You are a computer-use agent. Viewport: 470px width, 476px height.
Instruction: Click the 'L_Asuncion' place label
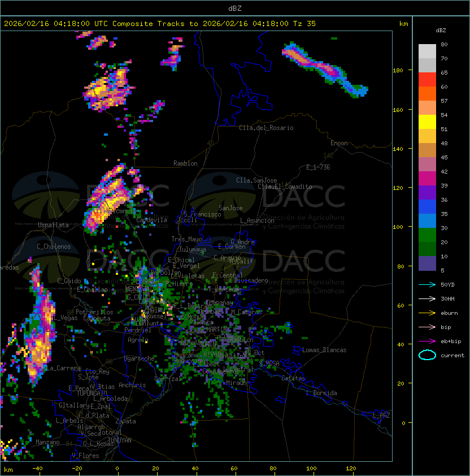click(257, 220)
